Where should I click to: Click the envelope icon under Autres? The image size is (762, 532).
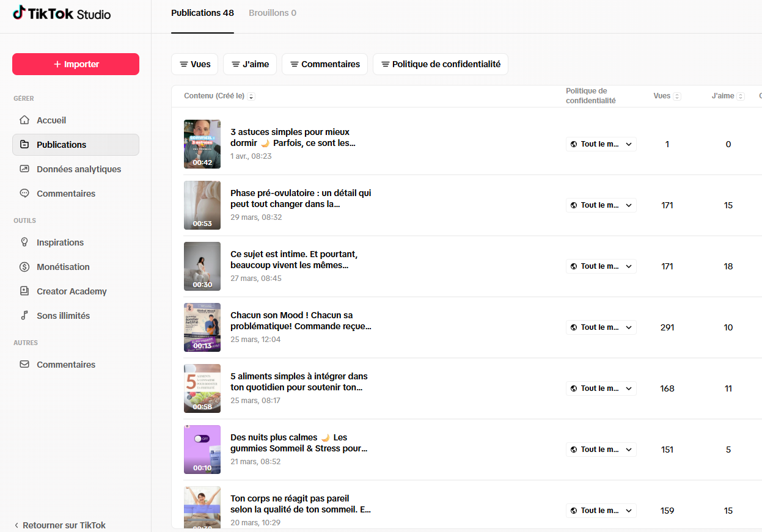pos(24,365)
